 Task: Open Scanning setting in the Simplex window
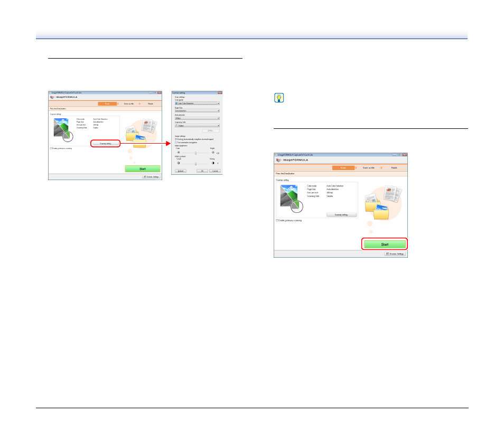(341, 215)
